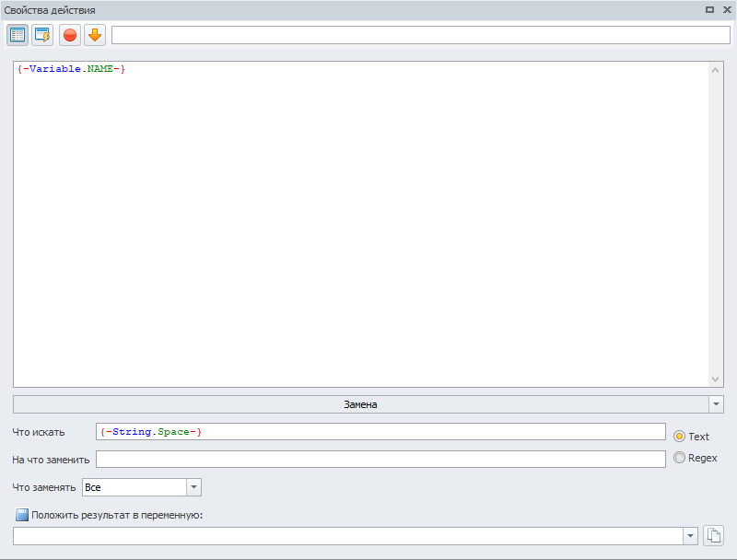Screen dimensions: 737x560
Task: Click the result variable input field
Action: point(348,536)
